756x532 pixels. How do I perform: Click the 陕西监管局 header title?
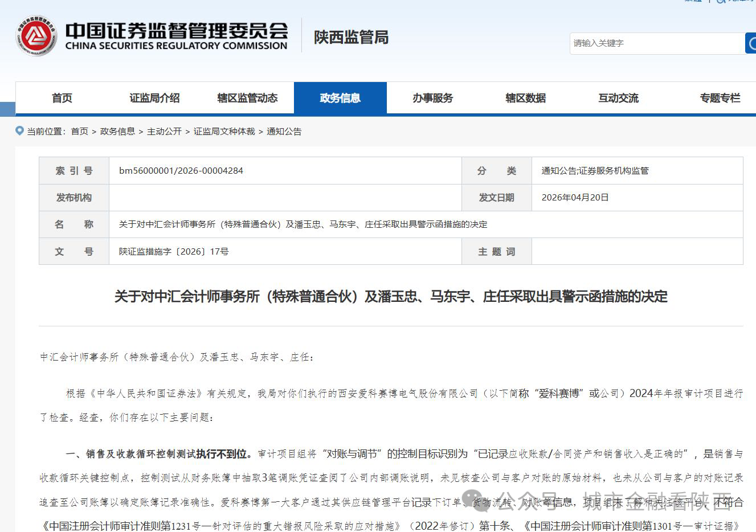pyautogui.click(x=351, y=38)
